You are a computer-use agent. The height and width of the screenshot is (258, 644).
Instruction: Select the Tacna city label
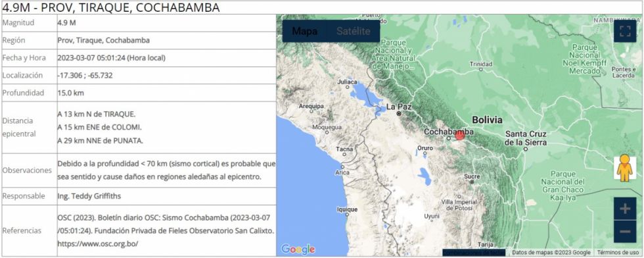pyautogui.click(x=344, y=149)
